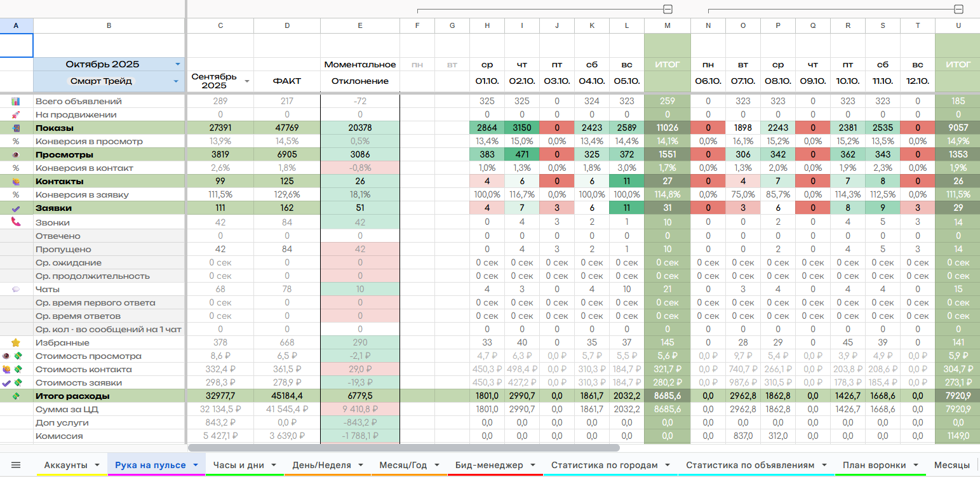Click the money icon beside Стоимость заявки
The image size is (980, 477).
(19, 382)
